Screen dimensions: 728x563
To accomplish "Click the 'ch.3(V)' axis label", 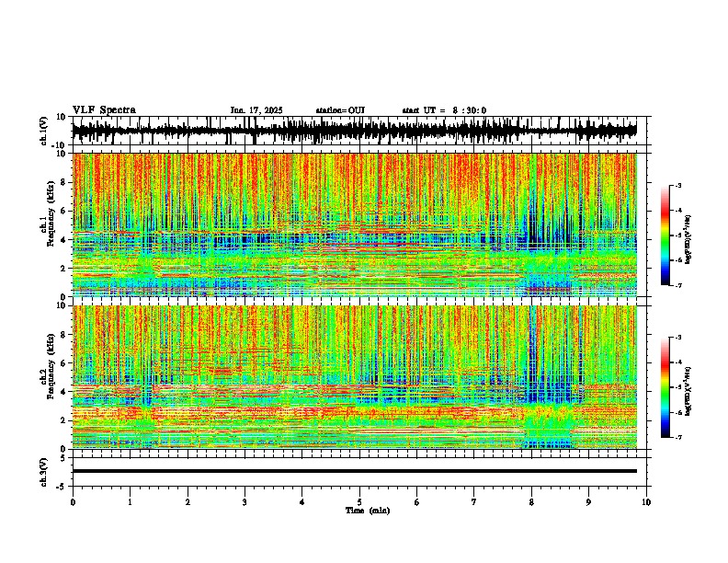I will coord(44,472).
